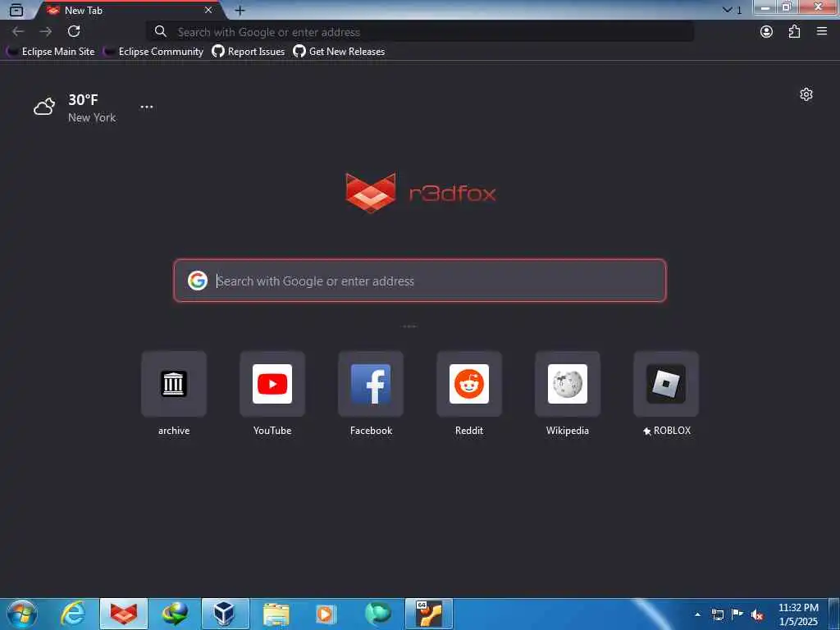Screen dimensions: 840x630
Task: Open new tab customize gear icon
Action: pos(806,95)
